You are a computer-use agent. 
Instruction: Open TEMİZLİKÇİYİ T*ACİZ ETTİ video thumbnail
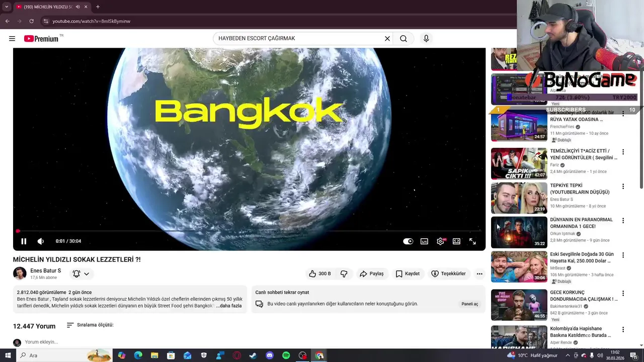(519, 163)
